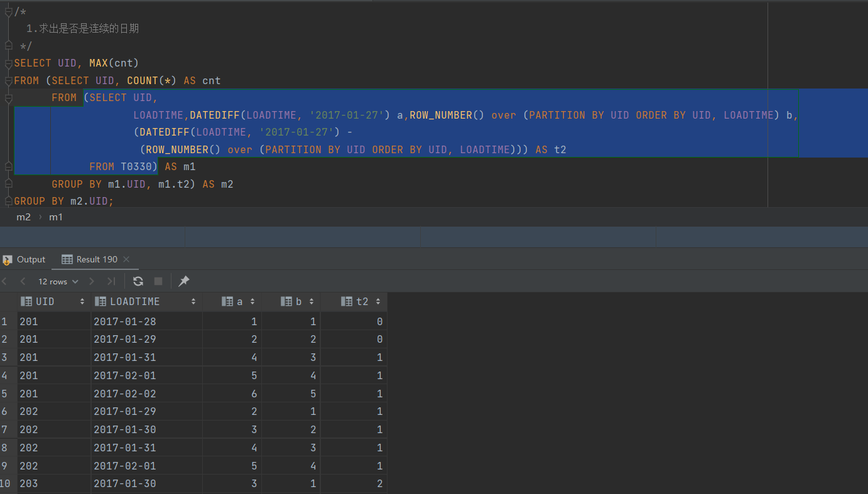Switch to the Output tab
This screenshot has width=868, height=494.
pyautogui.click(x=24, y=259)
